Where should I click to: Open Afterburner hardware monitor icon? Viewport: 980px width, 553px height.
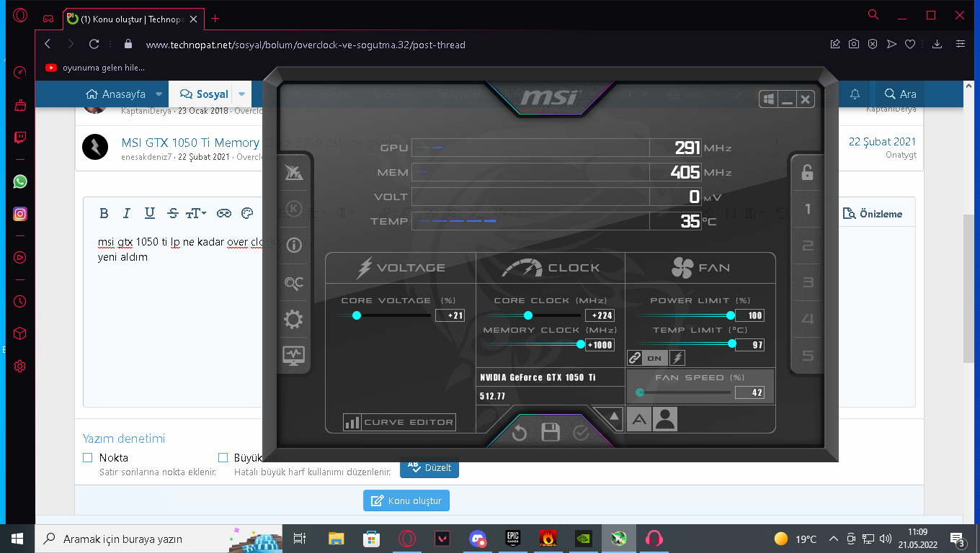(294, 356)
